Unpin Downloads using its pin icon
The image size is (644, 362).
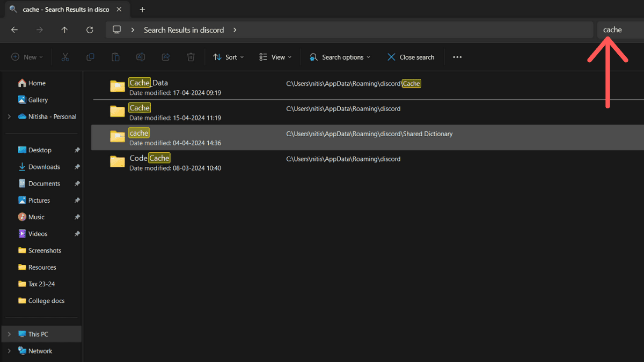[x=77, y=167]
